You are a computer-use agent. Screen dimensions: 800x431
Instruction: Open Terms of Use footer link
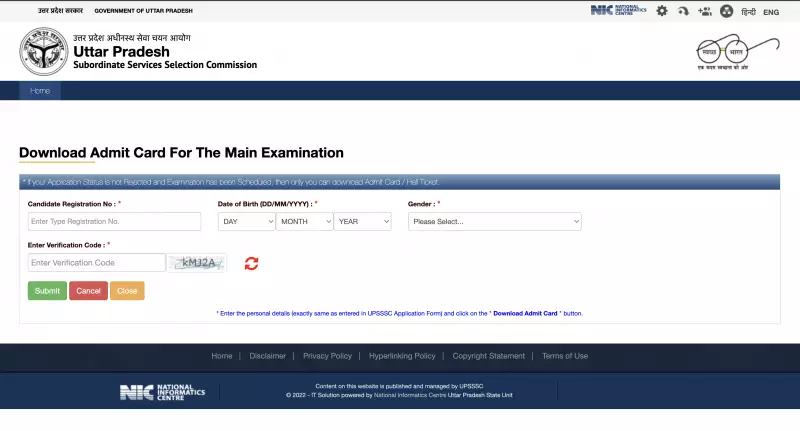pyautogui.click(x=565, y=356)
